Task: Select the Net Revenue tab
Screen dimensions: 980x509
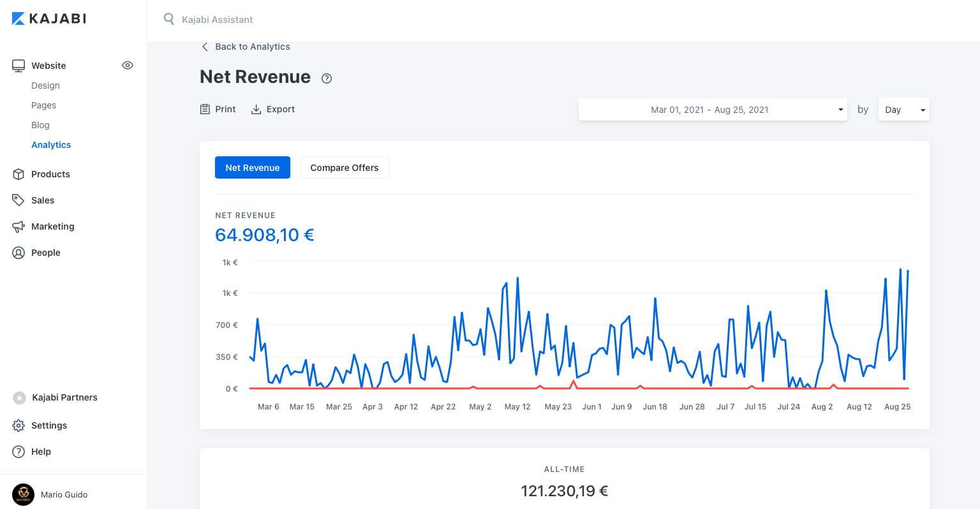Action: 252,168
